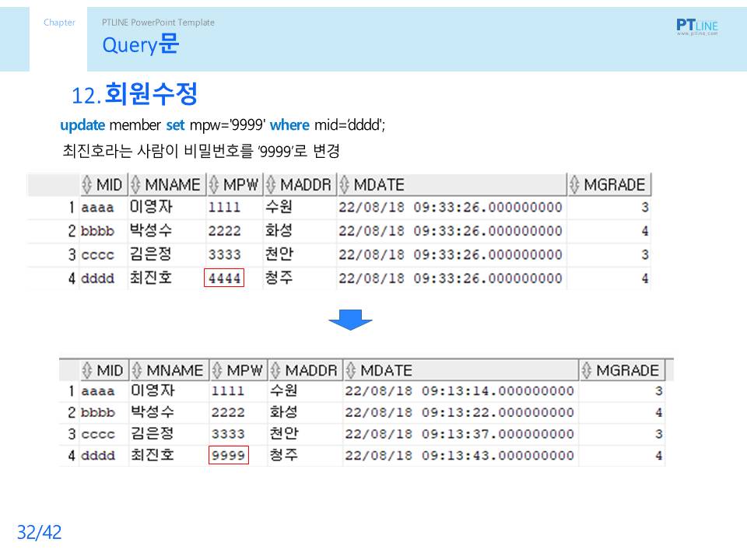Click the 'Chapter' label
Viewport: 747px width, 560px height.
click(x=59, y=23)
